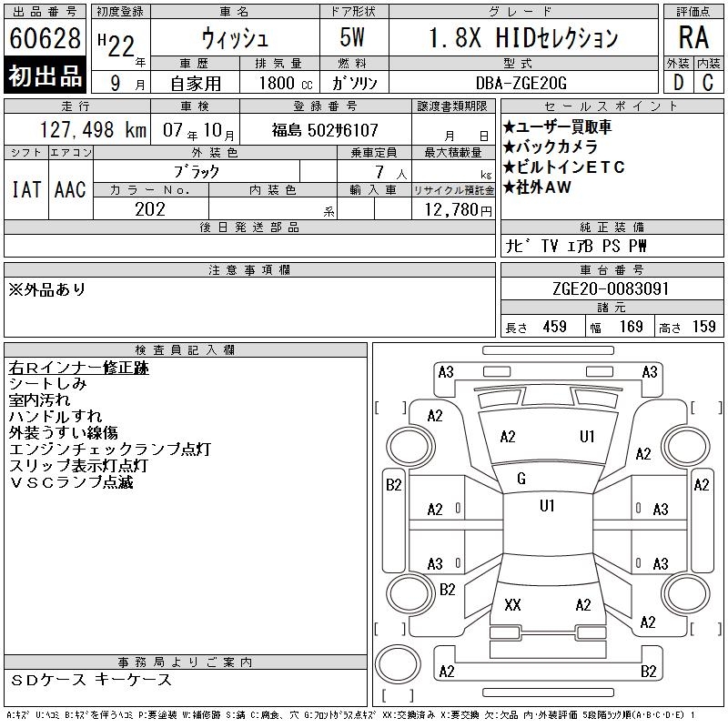This screenshot has width=728, height=728.
Task: Select the exterior color ブラック
Action: tap(197, 172)
